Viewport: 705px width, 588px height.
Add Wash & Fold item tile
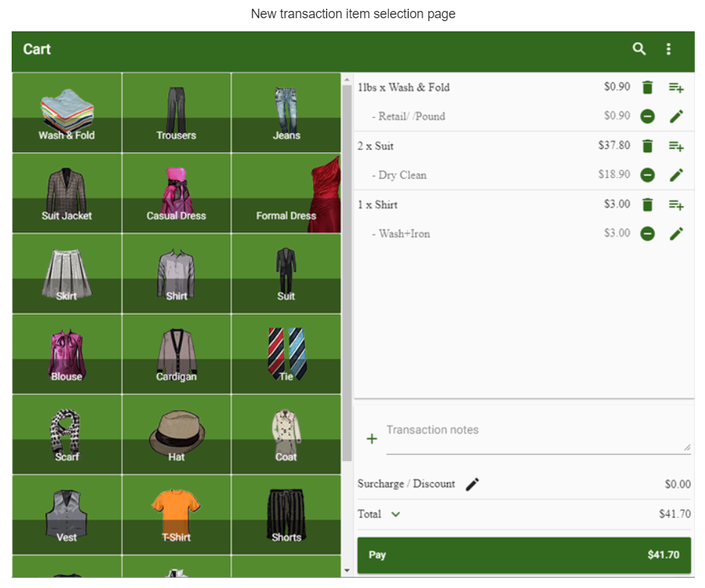[67, 113]
